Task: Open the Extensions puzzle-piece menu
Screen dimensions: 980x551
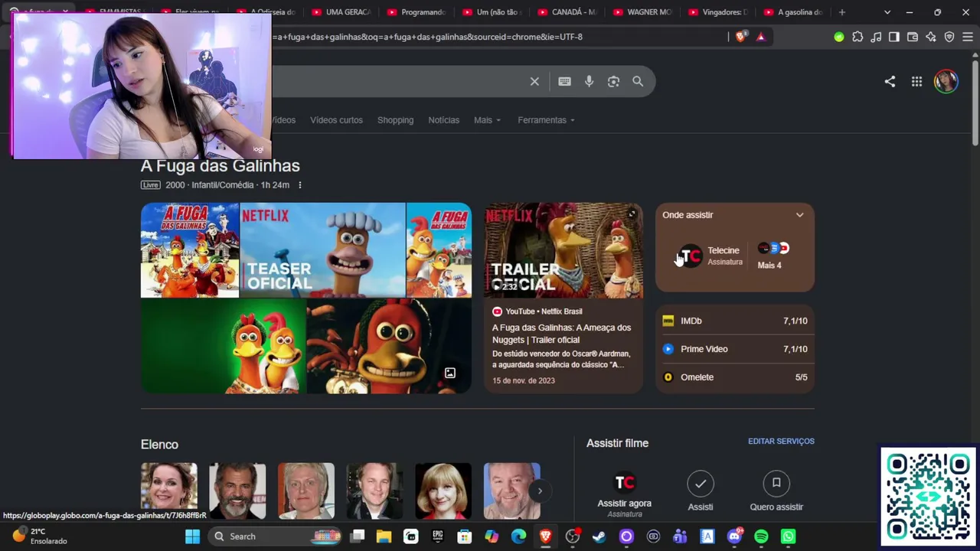Action: pyautogui.click(x=857, y=37)
